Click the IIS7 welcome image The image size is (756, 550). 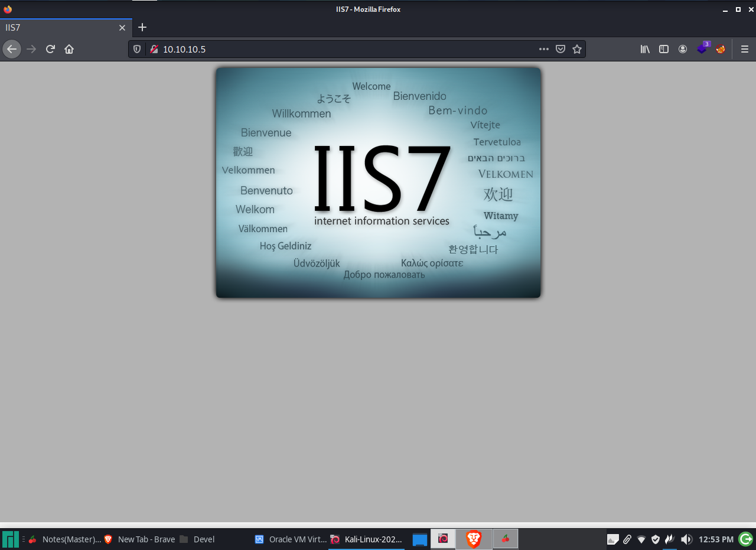(378, 183)
